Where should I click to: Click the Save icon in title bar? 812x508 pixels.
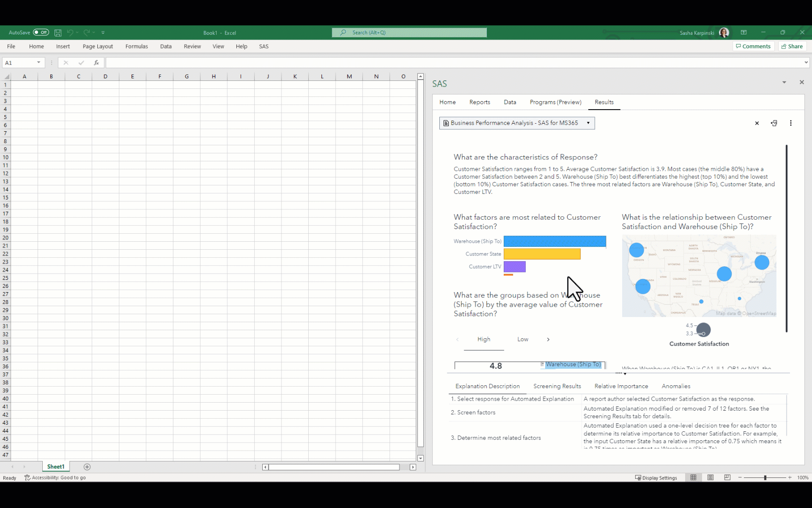click(58, 33)
